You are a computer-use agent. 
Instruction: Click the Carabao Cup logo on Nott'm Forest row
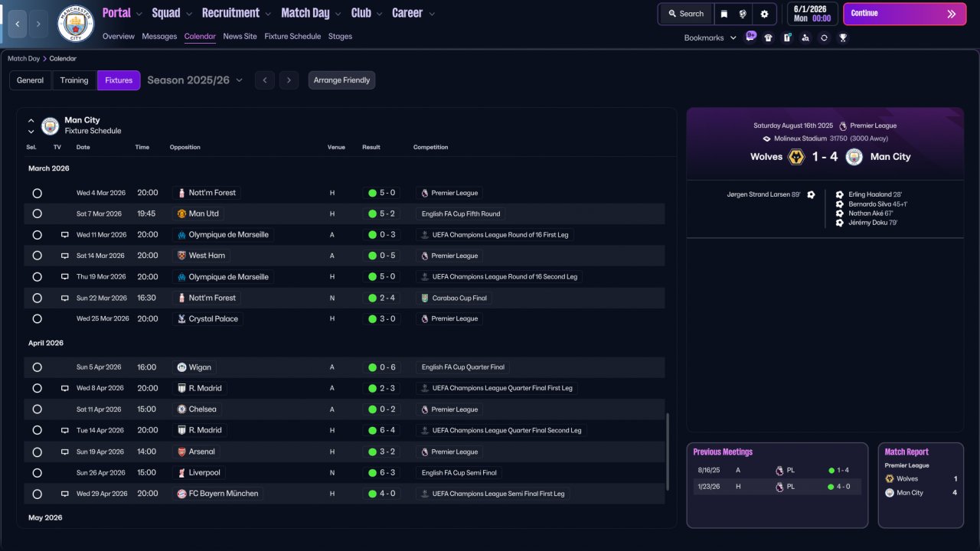point(425,298)
